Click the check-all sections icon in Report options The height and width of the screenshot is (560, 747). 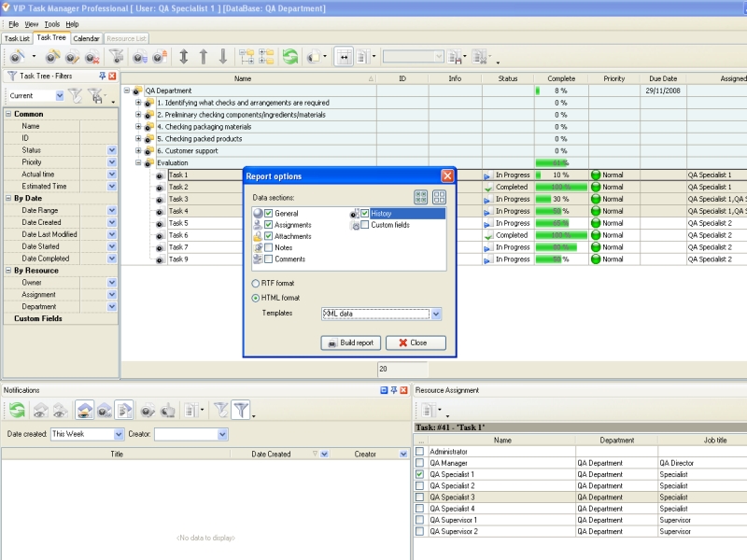421,197
